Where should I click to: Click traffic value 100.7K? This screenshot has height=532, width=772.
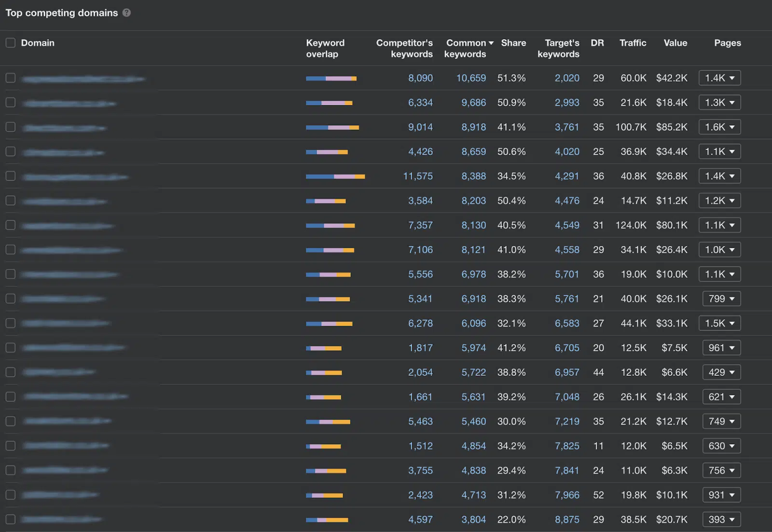coord(631,127)
